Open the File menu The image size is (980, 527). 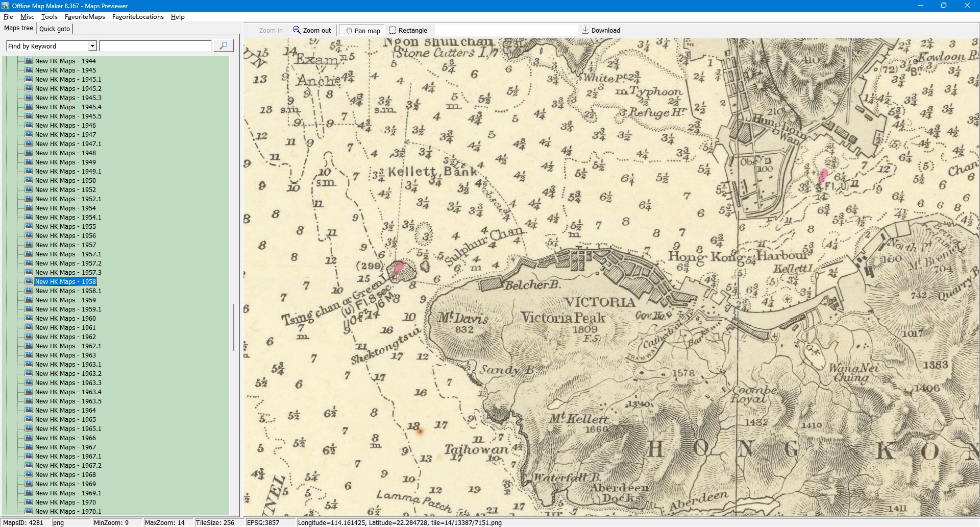point(8,17)
